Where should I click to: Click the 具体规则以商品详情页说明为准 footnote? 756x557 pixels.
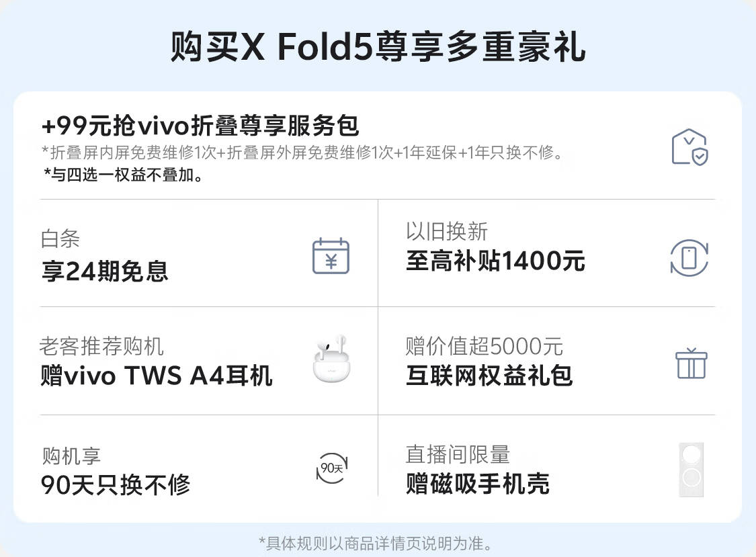coord(376,544)
